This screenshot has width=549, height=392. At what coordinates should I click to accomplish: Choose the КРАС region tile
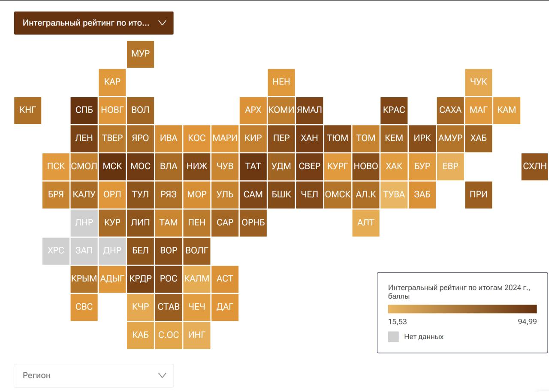394,110
